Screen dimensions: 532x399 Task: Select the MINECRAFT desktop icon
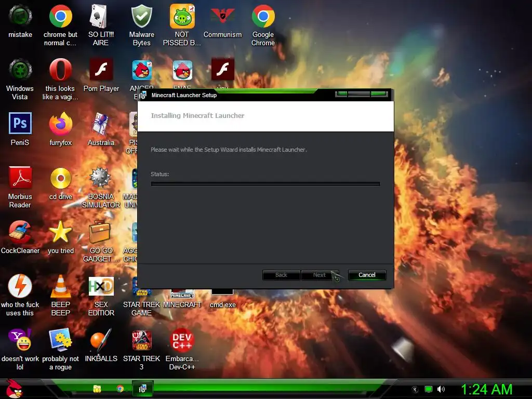coord(182,299)
